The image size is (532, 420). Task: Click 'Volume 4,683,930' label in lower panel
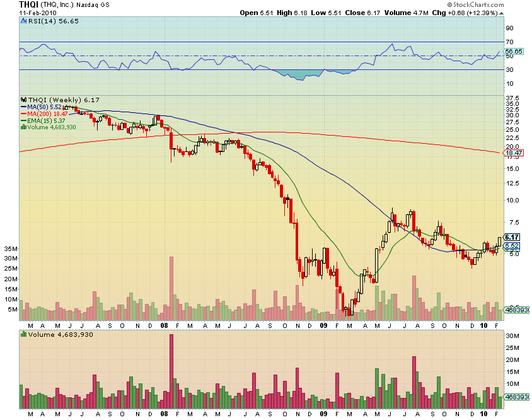click(x=61, y=334)
